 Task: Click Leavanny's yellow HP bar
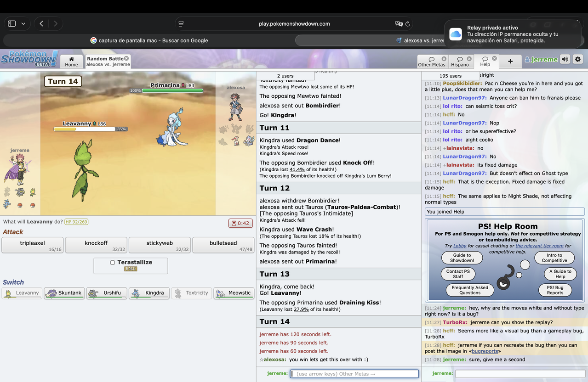(x=85, y=129)
